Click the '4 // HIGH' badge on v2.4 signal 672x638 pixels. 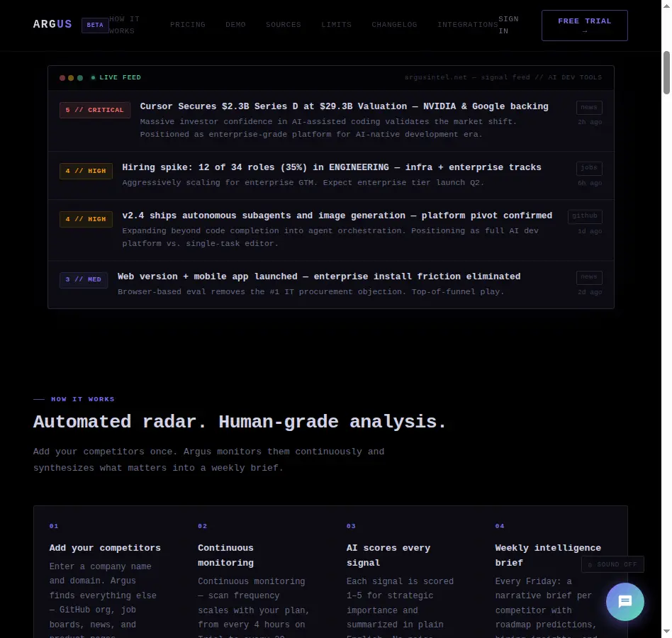[x=86, y=219]
